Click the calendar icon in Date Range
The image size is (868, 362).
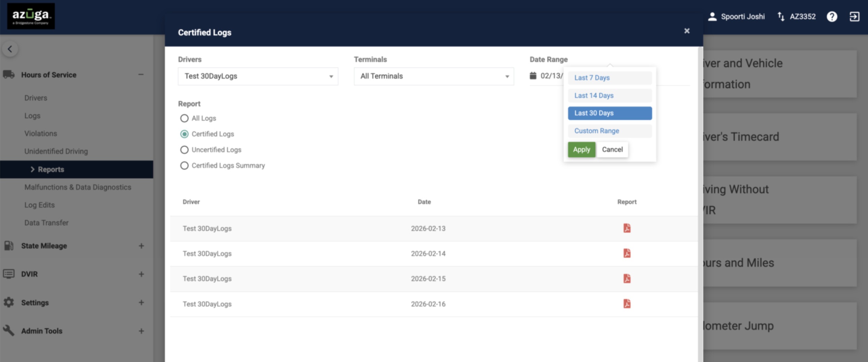click(533, 75)
